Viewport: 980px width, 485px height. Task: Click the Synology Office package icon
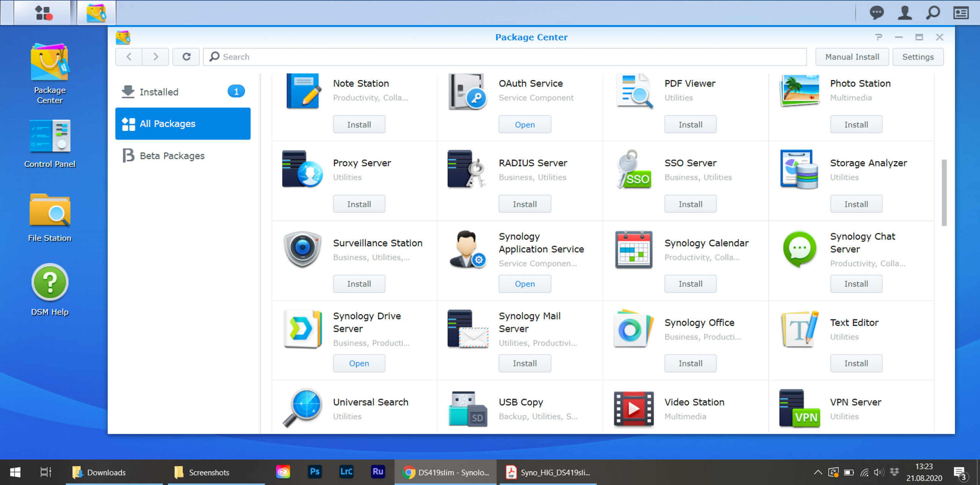pyautogui.click(x=634, y=329)
